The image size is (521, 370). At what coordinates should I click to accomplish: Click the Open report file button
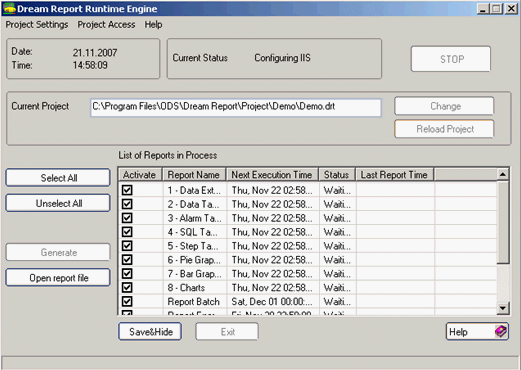tap(58, 278)
